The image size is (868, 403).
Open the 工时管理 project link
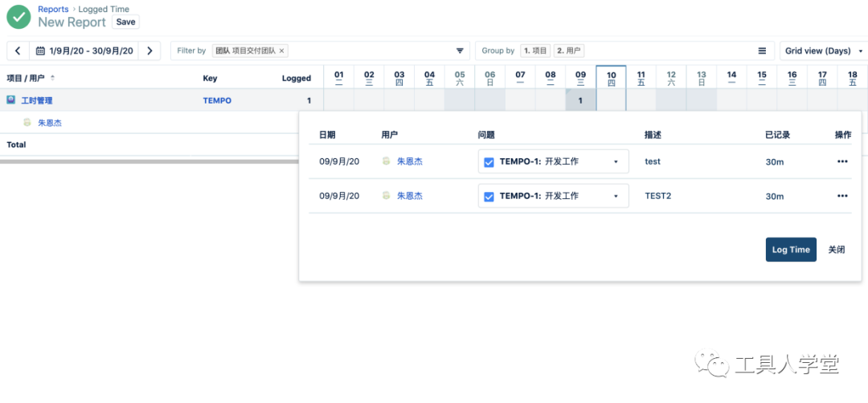pos(37,100)
